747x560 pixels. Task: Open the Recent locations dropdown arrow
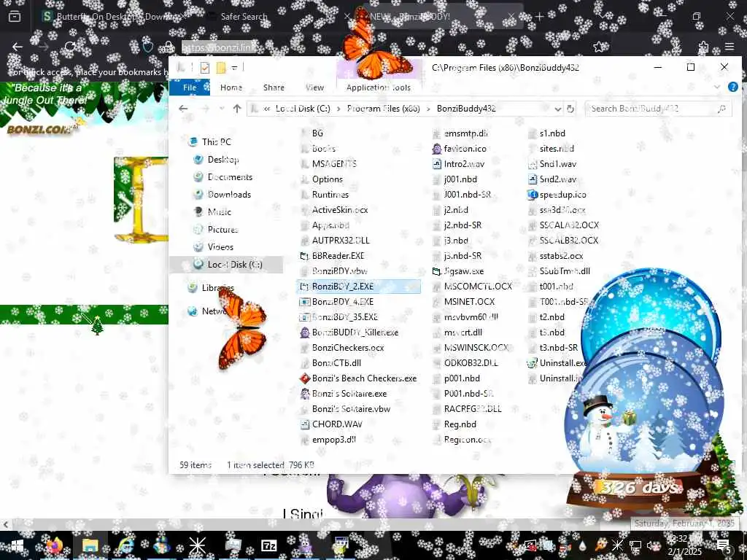pyautogui.click(x=222, y=109)
